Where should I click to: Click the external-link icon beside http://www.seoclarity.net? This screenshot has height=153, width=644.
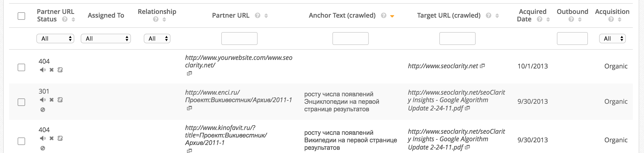482,66
